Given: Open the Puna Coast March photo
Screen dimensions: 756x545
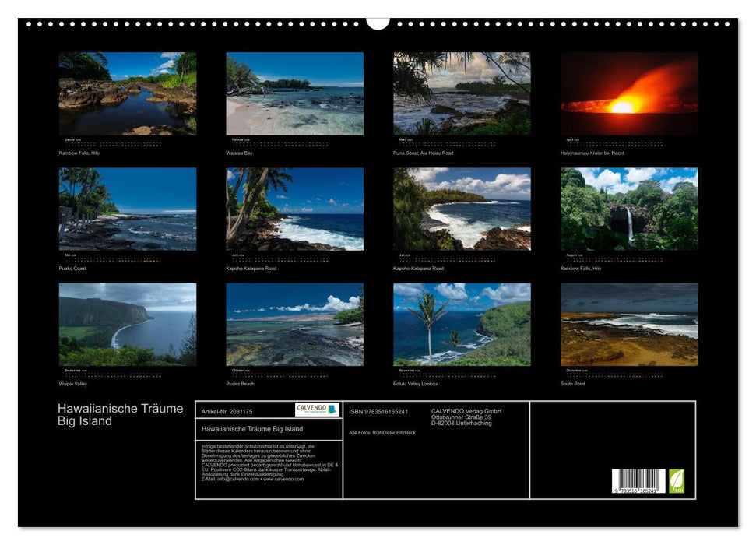Looking at the screenshot, I should click(x=459, y=93).
